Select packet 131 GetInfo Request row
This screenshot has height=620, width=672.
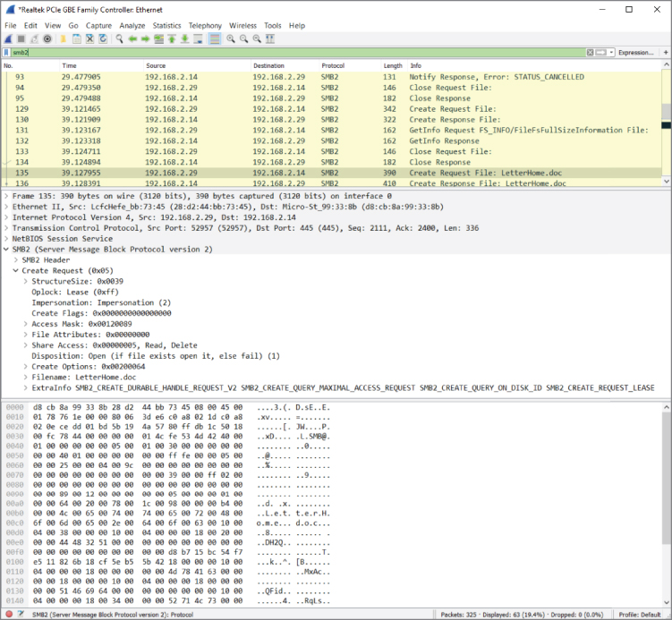(x=331, y=131)
